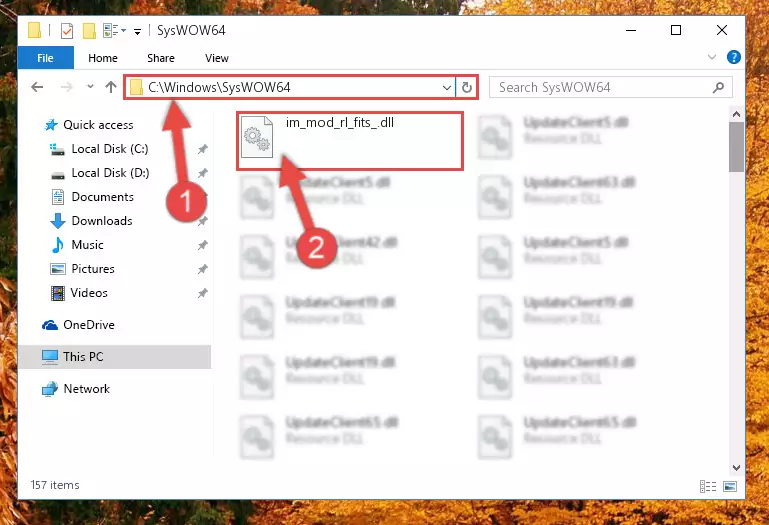769x525 pixels.
Task: Click the pin icon beside Videos
Action: pyautogui.click(x=202, y=293)
